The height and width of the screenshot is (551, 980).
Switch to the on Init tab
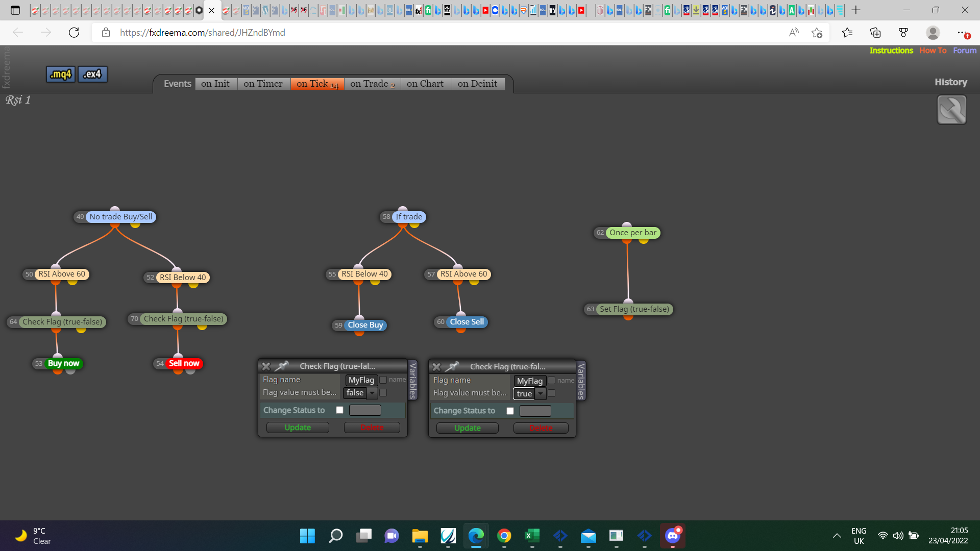215,84
